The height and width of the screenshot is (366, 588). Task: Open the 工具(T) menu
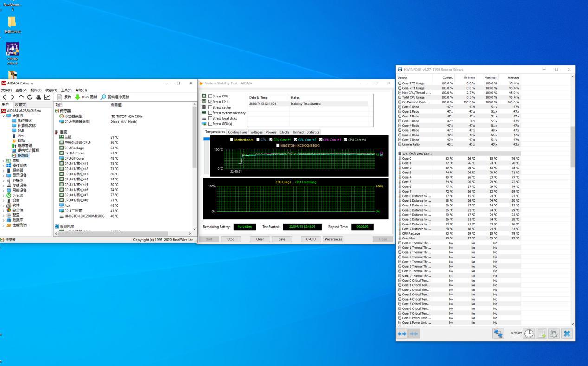[x=67, y=90]
